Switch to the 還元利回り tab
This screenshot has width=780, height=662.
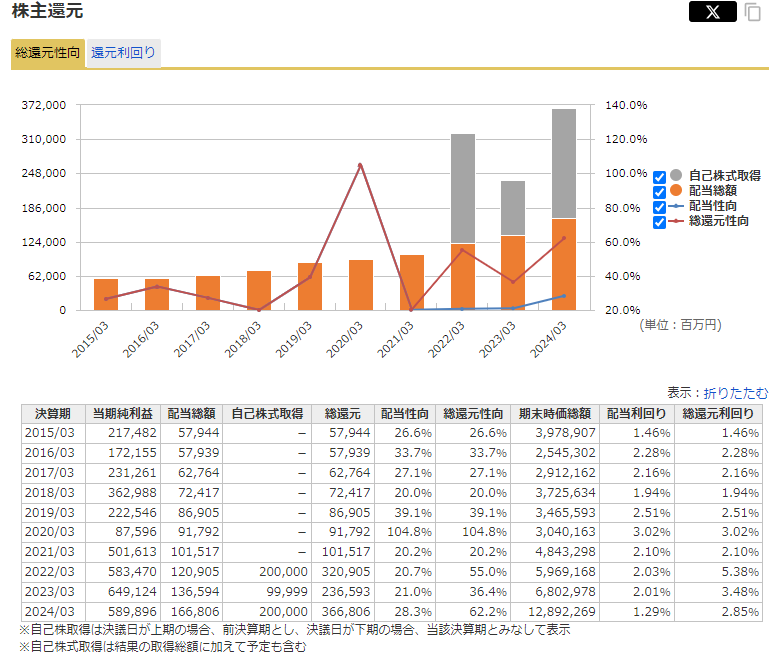[123, 53]
